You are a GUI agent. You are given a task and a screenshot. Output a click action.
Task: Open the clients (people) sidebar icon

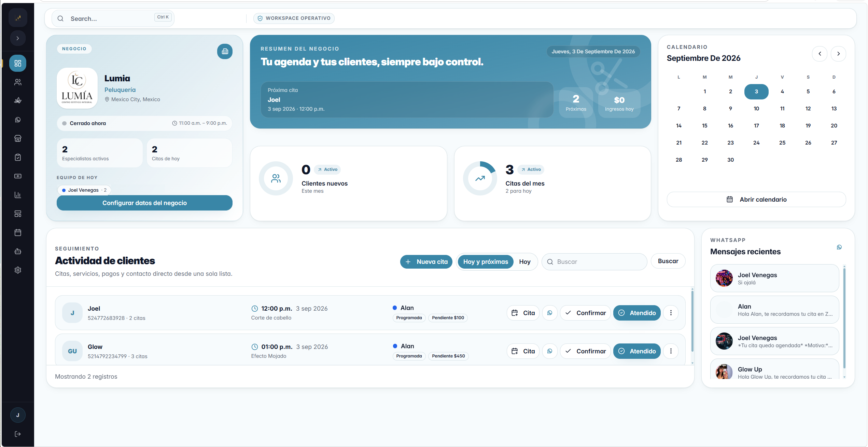tap(18, 82)
